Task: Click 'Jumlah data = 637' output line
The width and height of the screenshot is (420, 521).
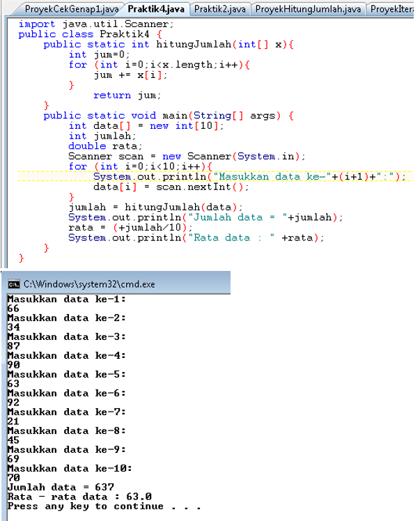Action: click(x=61, y=488)
